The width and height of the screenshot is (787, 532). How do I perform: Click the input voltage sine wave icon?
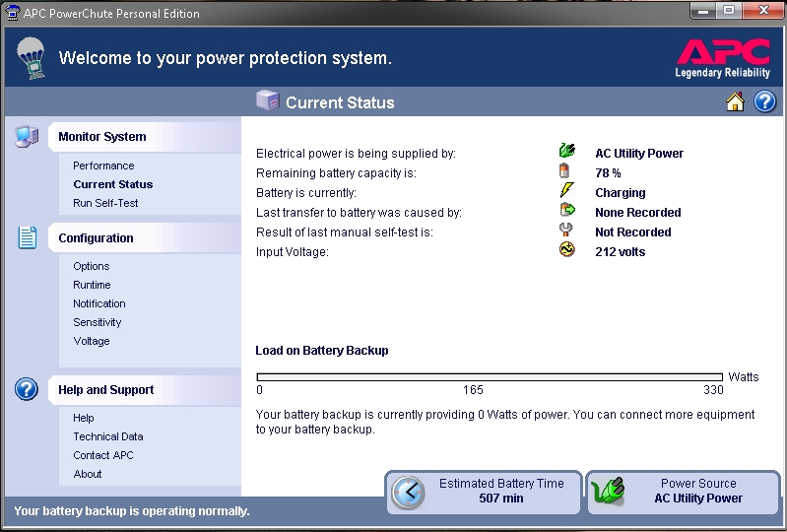(x=566, y=249)
